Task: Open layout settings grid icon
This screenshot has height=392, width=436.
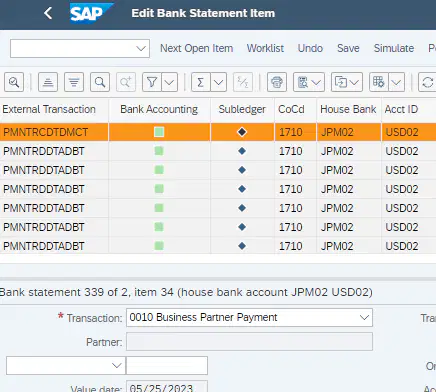Action: [x=378, y=82]
